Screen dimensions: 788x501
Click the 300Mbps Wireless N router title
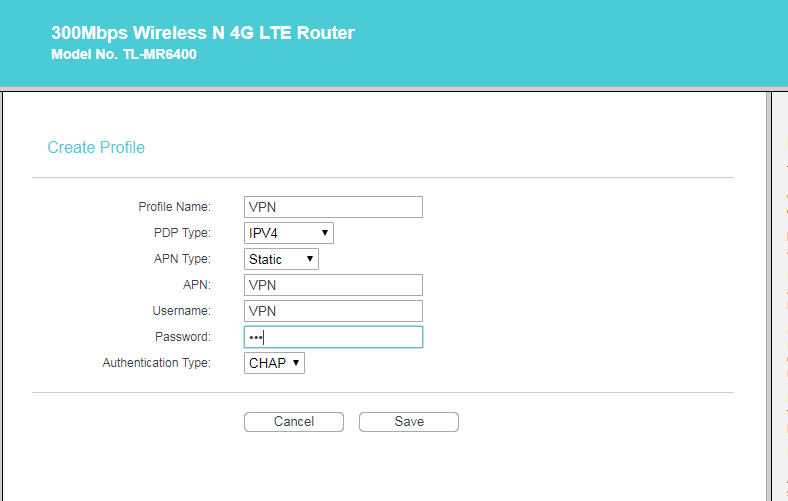203,33
